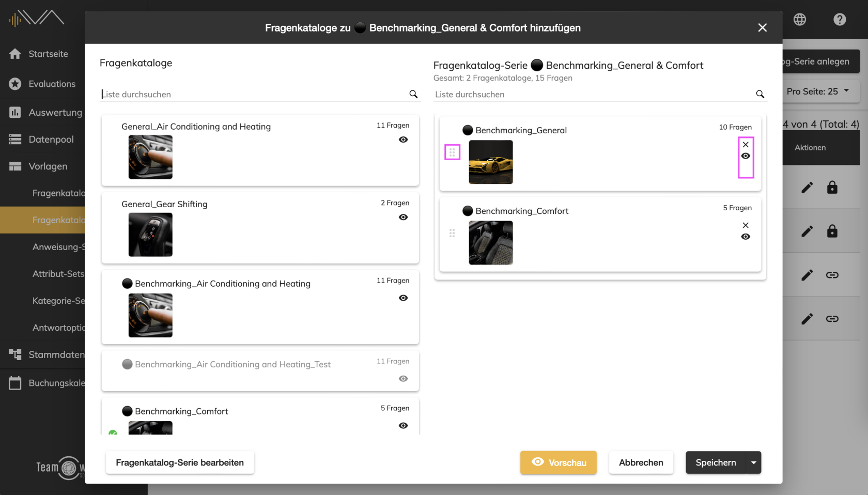This screenshot has height=495, width=868.
Task: Click lock icon in first table row
Action: pos(832,187)
